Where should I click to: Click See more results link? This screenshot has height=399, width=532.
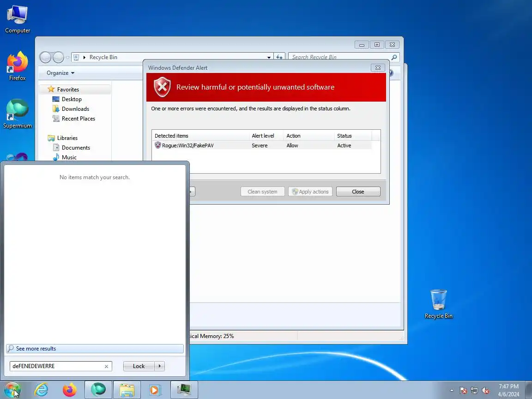tap(95, 349)
